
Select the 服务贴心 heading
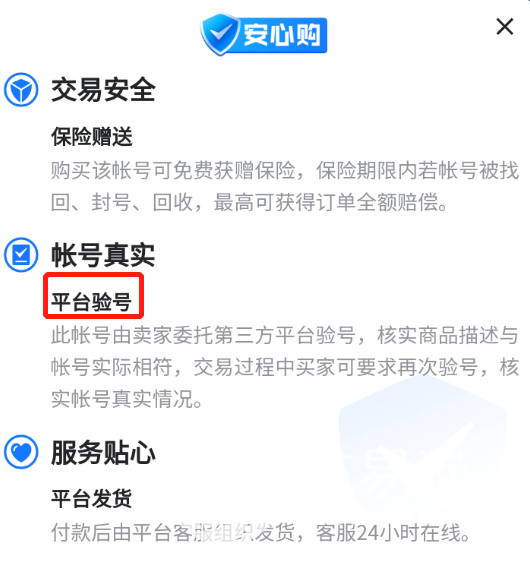tap(103, 453)
